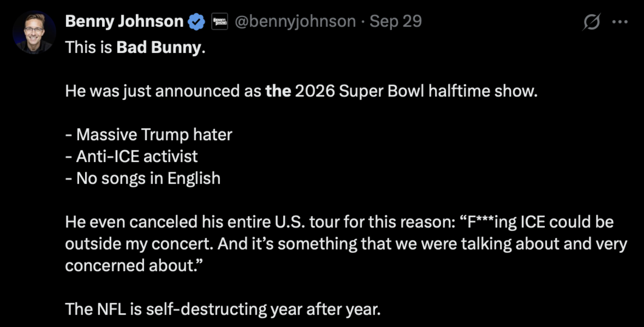
Task: Click the 'Anti-ICE activist' bullet line
Action: [131, 157]
